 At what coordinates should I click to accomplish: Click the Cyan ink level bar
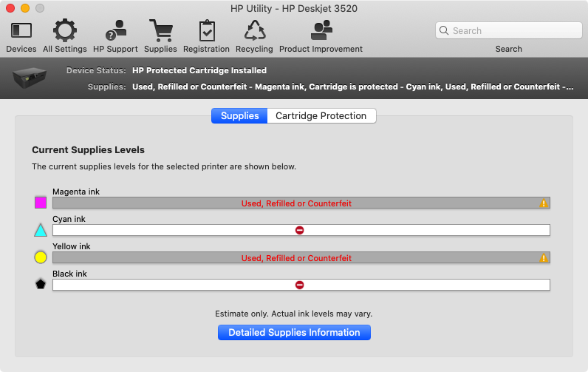pyautogui.click(x=301, y=230)
